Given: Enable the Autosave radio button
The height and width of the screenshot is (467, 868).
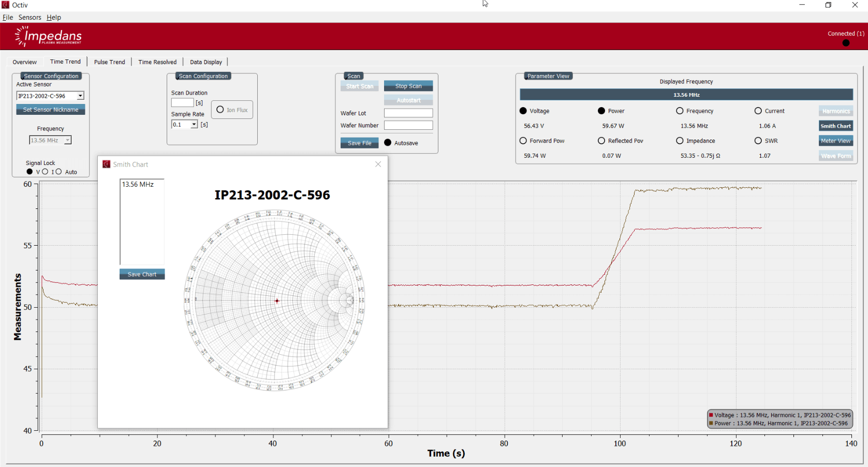Looking at the screenshot, I should (388, 143).
